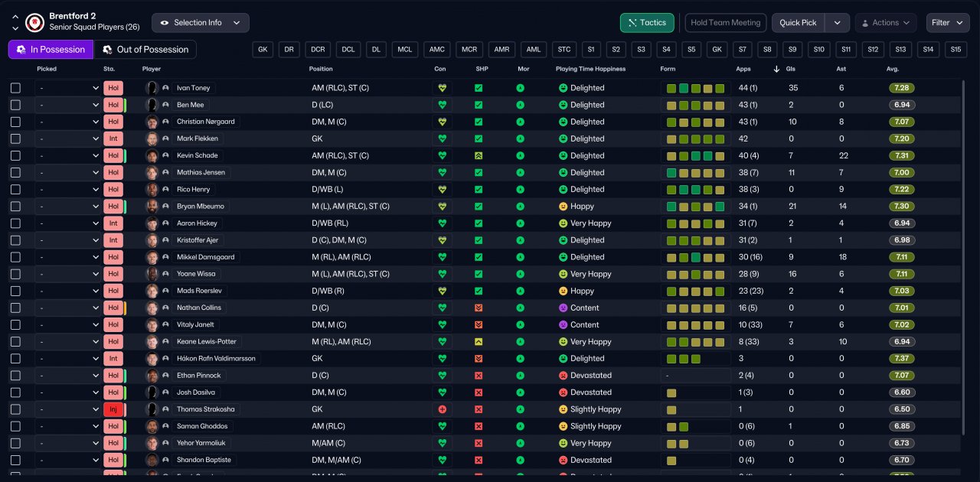Screen dimensions: 980x482
Task: Open the Filter dropdown
Action: [948, 23]
